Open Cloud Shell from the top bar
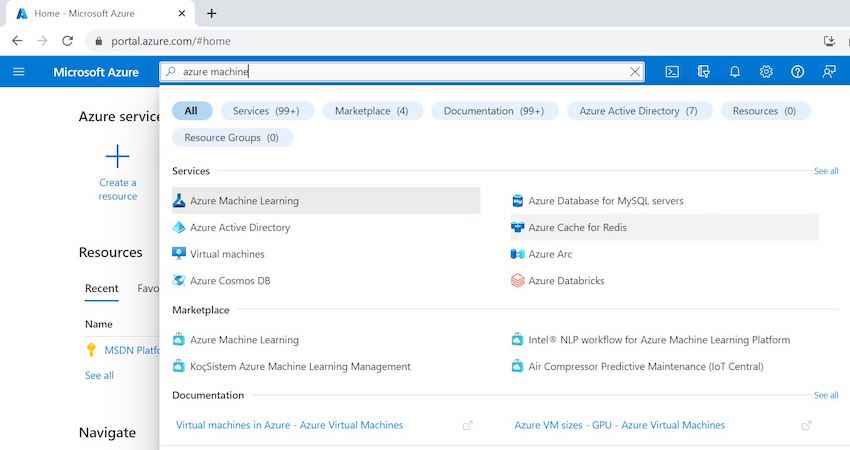Screen dimensions: 850x450 [672, 72]
